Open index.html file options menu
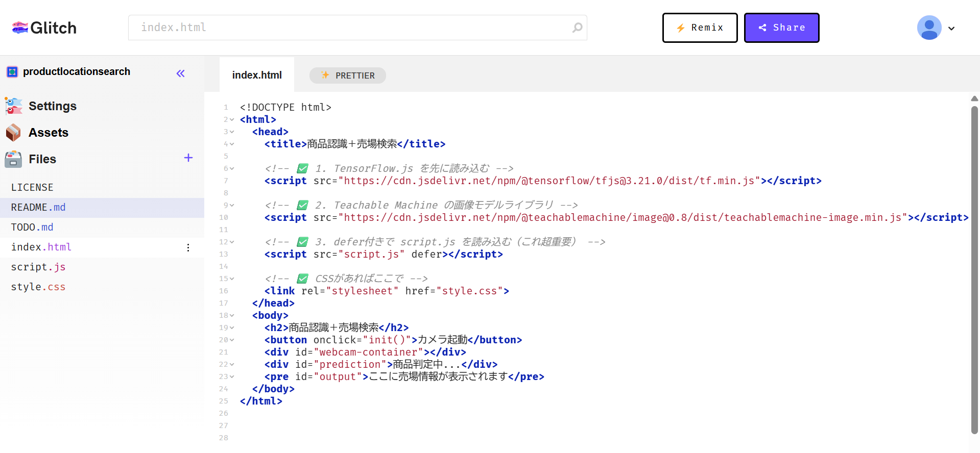This screenshot has height=453, width=980. (188, 247)
